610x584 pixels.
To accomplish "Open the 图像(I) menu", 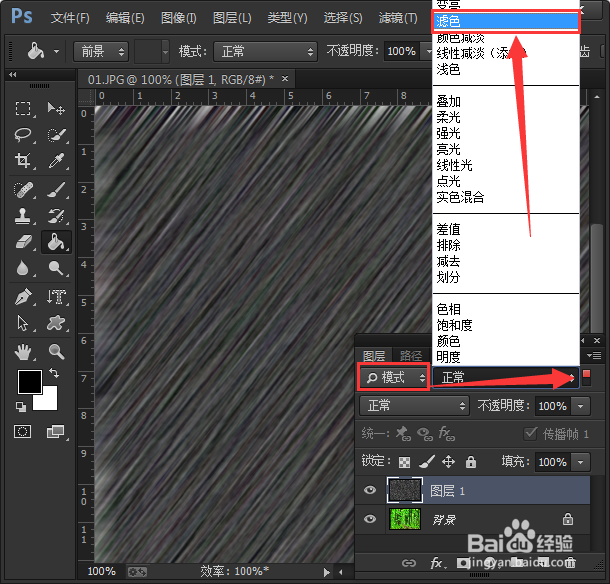I will click(179, 18).
